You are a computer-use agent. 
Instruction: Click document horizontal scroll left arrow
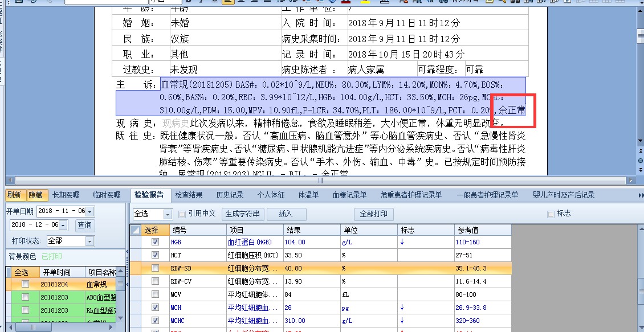(x=11, y=180)
